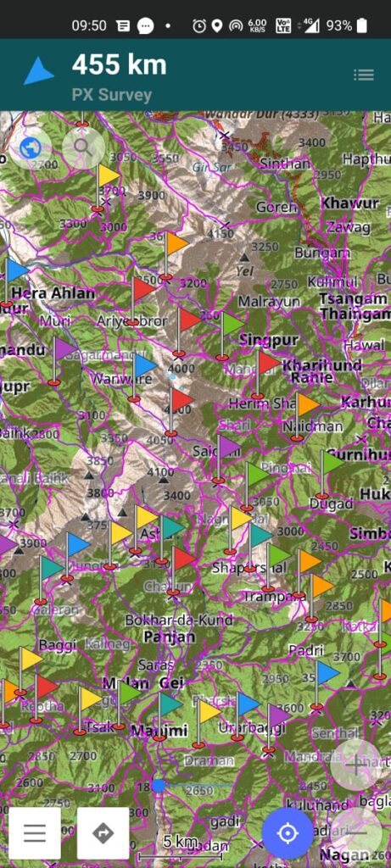The image size is (391, 868).
Task: Tap the blue dot marker above the scale ruler
Action: 159,785
